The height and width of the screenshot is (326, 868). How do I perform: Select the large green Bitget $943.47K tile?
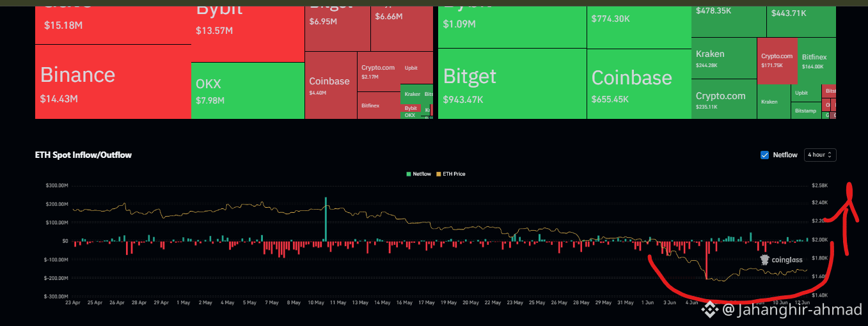click(512, 84)
